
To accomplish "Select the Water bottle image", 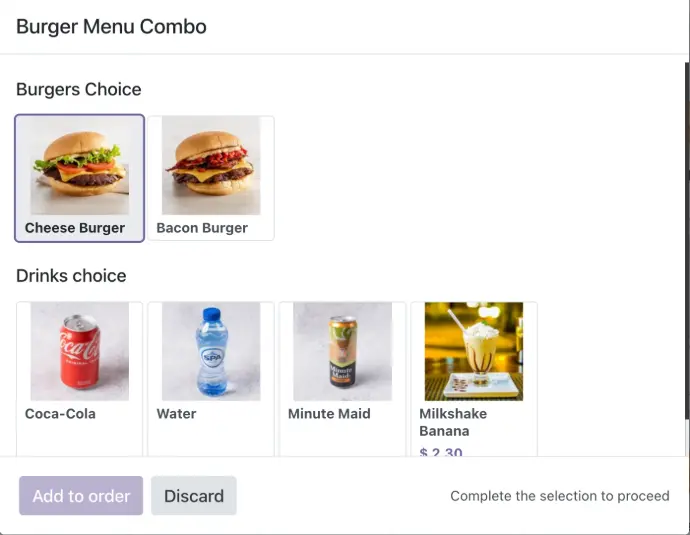I will point(210,351).
